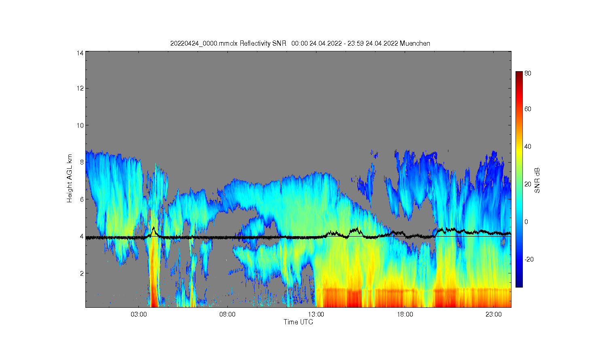Click the 'SNR dB' colorbar label

(537, 180)
